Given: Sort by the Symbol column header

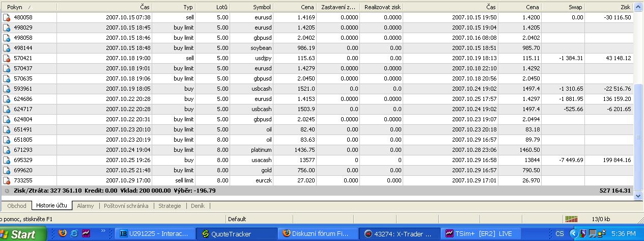Looking at the screenshot, I should [x=253, y=7].
